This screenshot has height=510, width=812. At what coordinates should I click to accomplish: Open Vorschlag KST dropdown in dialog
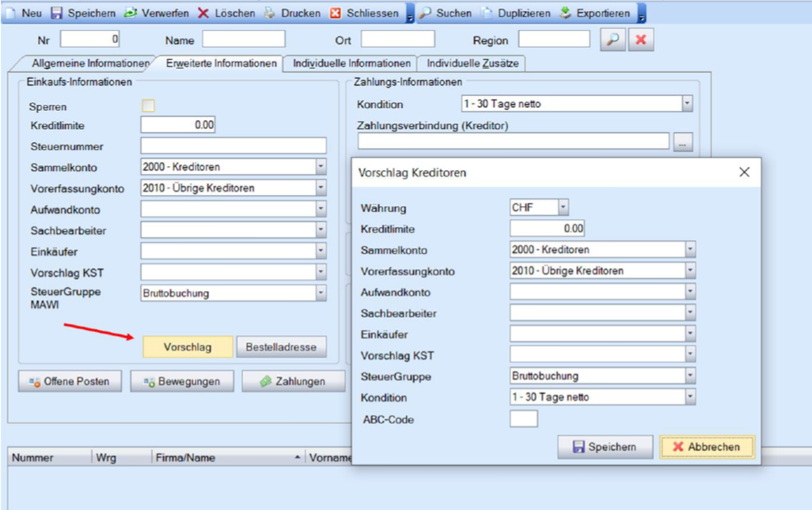click(690, 354)
